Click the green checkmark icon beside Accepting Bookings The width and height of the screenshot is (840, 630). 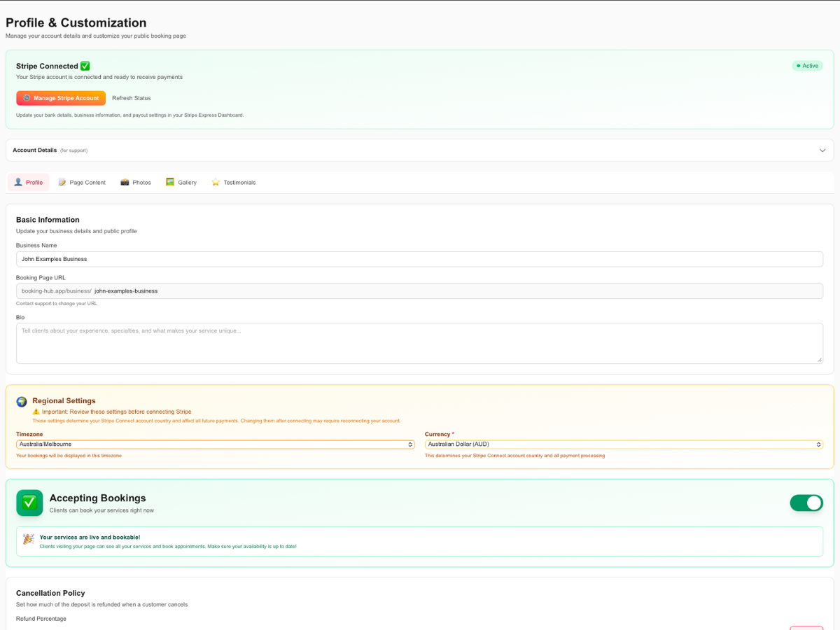[29, 503]
